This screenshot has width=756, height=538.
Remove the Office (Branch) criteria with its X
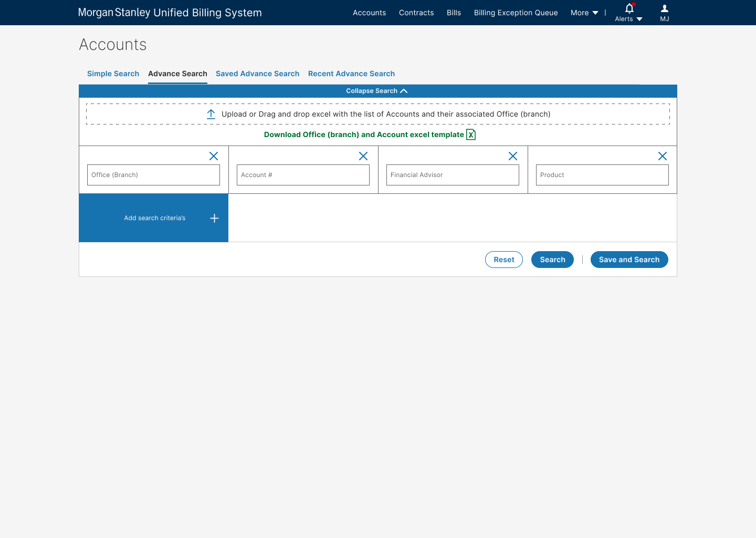click(214, 156)
